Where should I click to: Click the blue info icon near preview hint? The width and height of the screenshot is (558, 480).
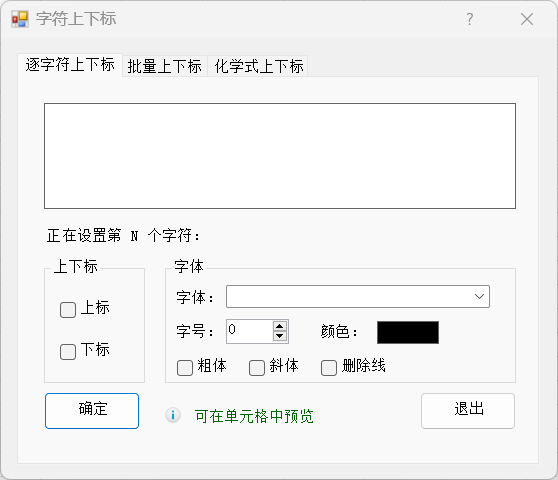tap(173, 415)
